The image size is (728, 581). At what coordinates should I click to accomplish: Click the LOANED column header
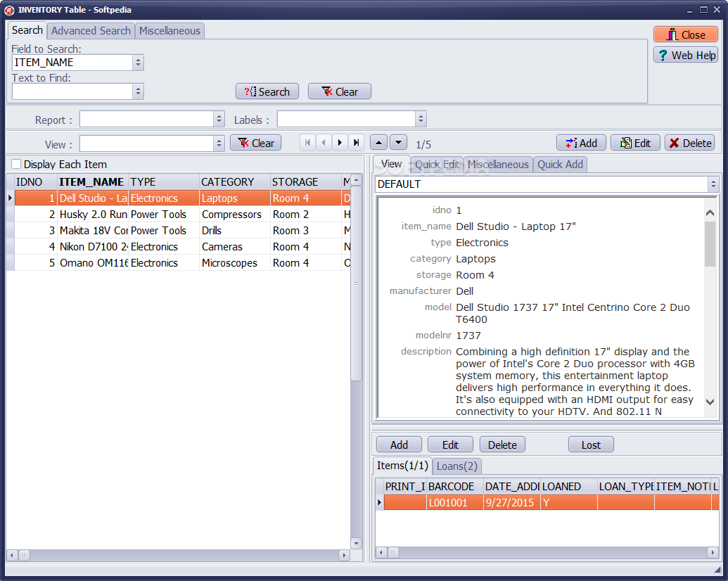pyautogui.click(x=569, y=486)
